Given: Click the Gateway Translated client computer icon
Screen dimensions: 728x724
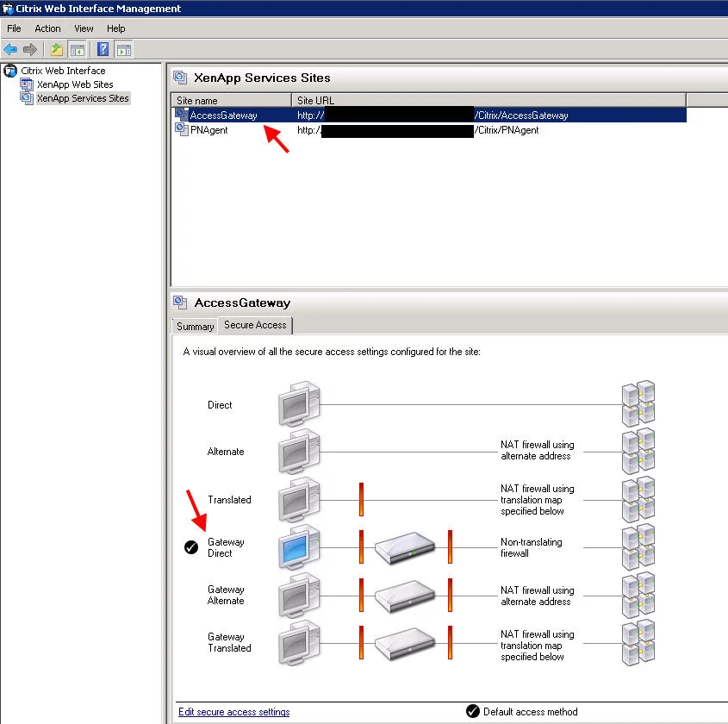Looking at the screenshot, I should 300,643.
